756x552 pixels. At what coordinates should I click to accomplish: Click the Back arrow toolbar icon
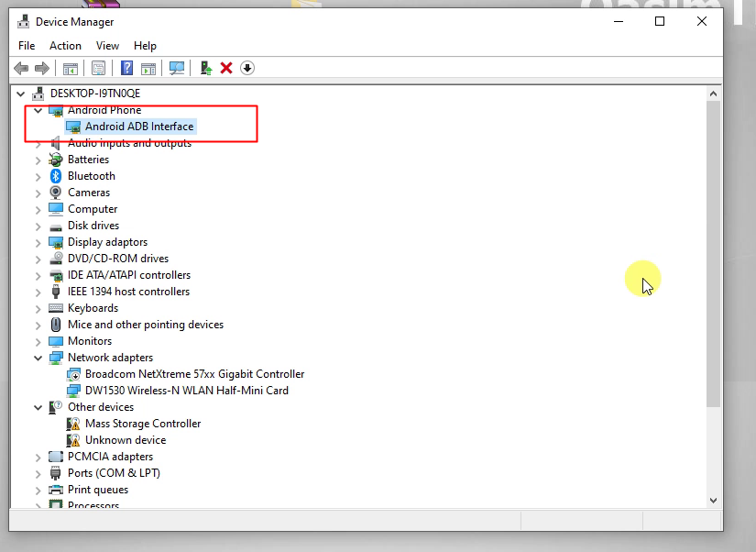[21, 68]
